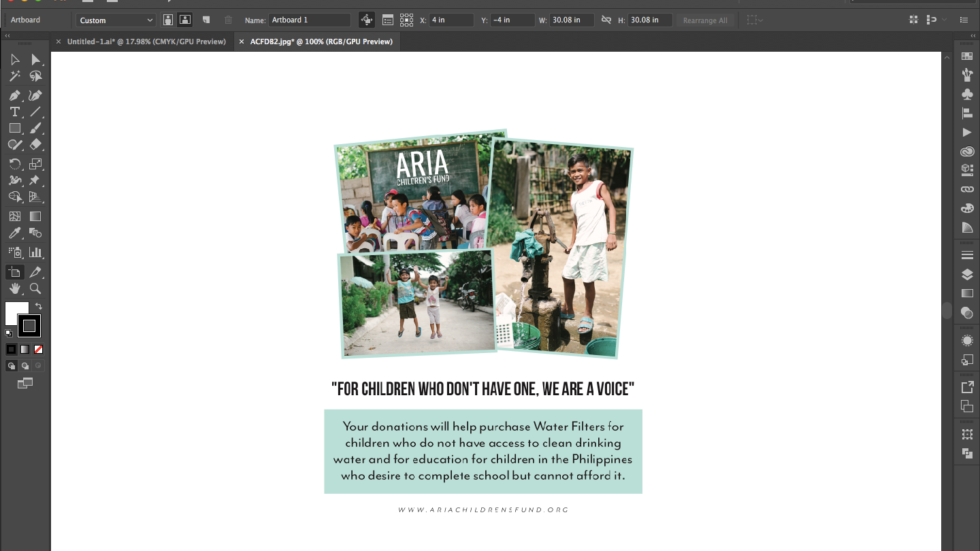The height and width of the screenshot is (551, 980).
Task: Click the white Fill color box
Action: point(13,310)
